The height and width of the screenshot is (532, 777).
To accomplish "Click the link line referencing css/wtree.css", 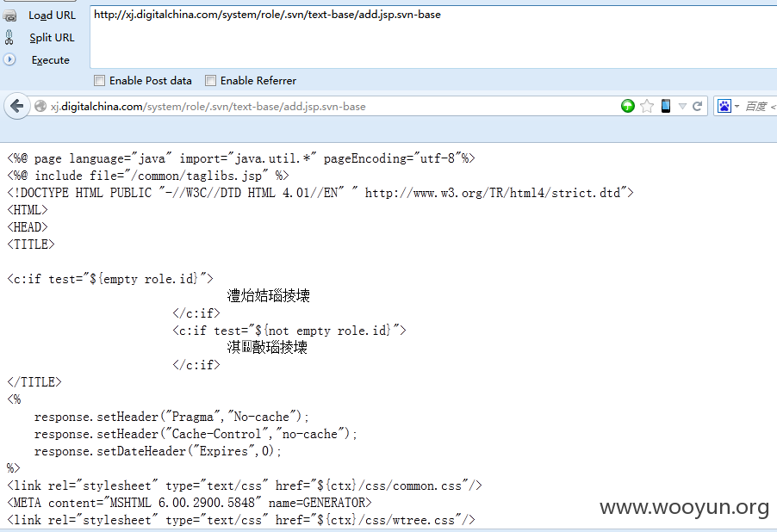I will click(x=241, y=520).
